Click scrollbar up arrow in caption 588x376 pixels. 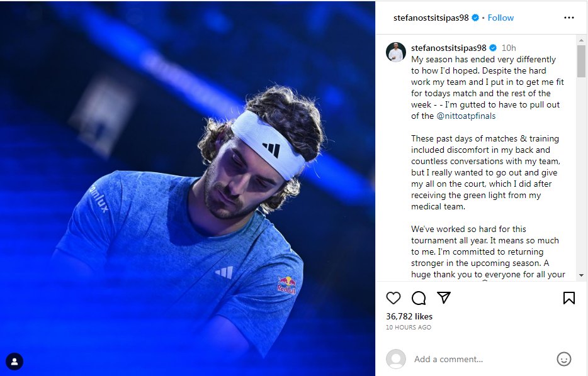click(581, 40)
